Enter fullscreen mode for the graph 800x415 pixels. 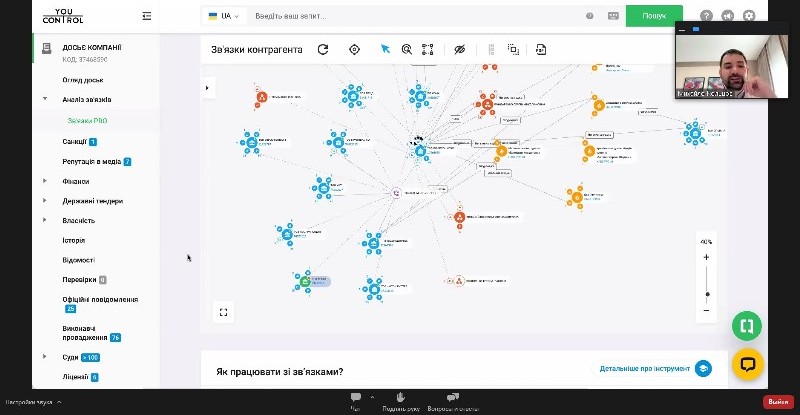pyautogui.click(x=223, y=312)
